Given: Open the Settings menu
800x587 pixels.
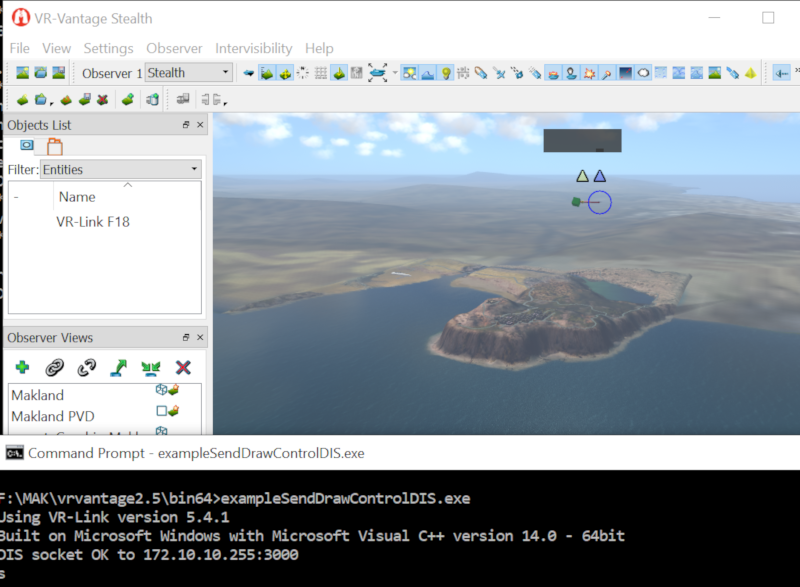Looking at the screenshot, I should click(x=108, y=48).
